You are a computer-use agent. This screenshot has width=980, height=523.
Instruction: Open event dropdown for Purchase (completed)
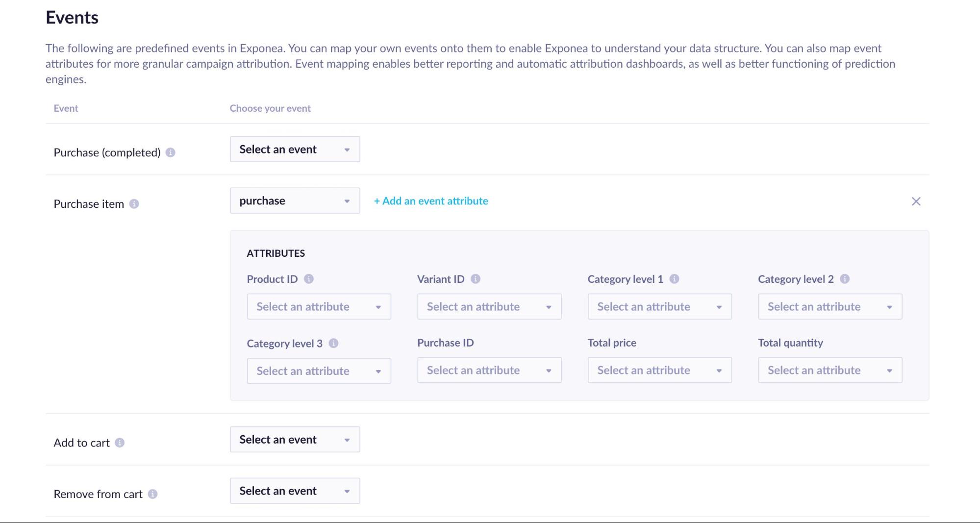point(295,149)
